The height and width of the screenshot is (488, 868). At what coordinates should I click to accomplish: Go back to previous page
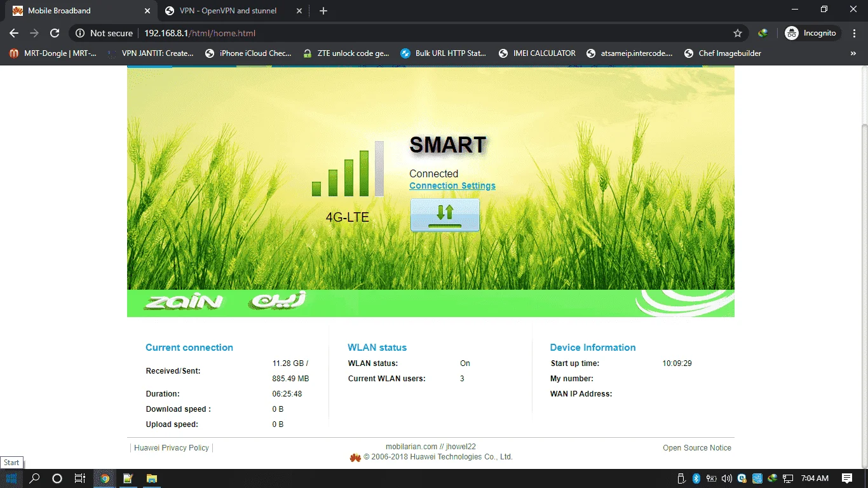click(x=14, y=33)
